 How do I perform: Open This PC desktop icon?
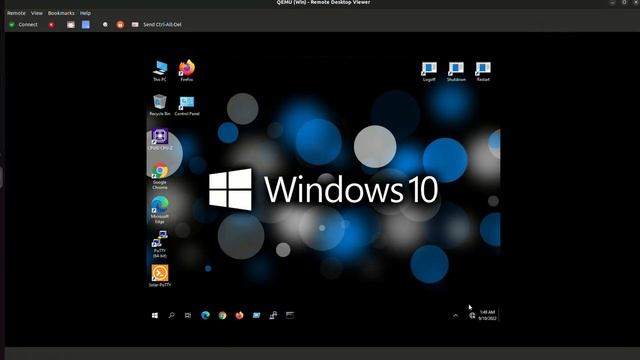(160, 71)
